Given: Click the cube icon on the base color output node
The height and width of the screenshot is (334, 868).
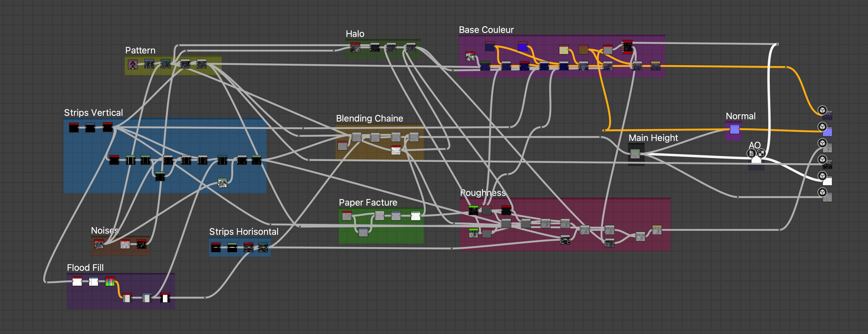Looking at the screenshot, I should point(822,110).
